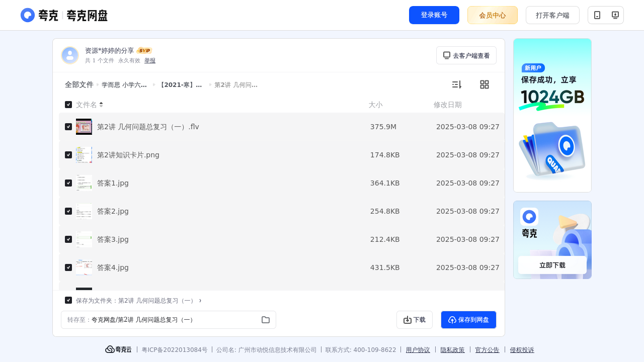644x362 pixels.
Task: Click the 下载 button
Action: pos(415,320)
